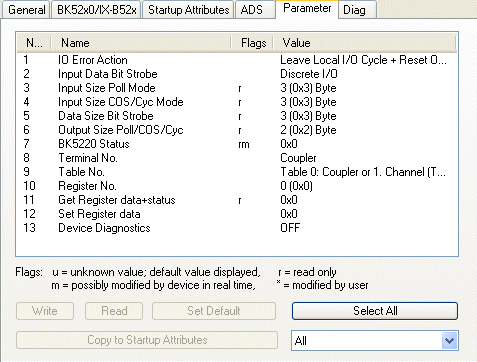Select the Device Diagnostics row

click(237, 228)
